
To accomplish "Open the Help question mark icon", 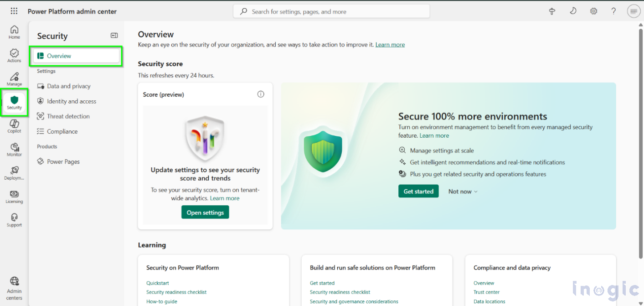I will tap(613, 10).
